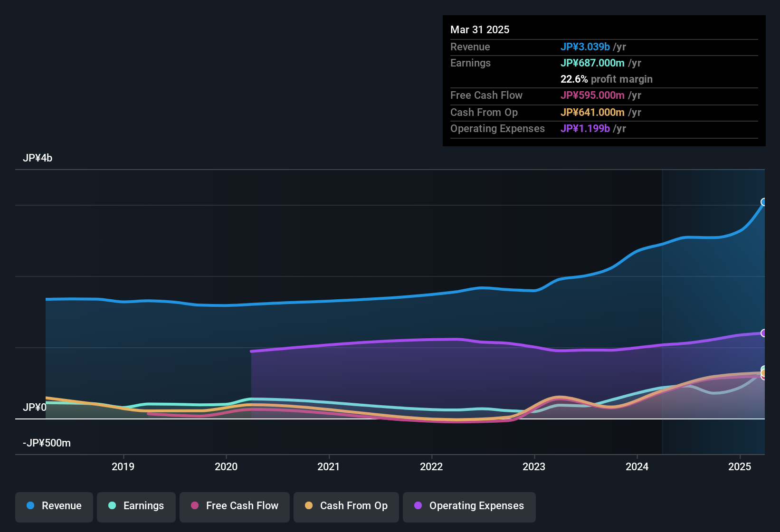Click the orange Cash From Op legend dot
The image size is (780, 532).
click(x=309, y=505)
